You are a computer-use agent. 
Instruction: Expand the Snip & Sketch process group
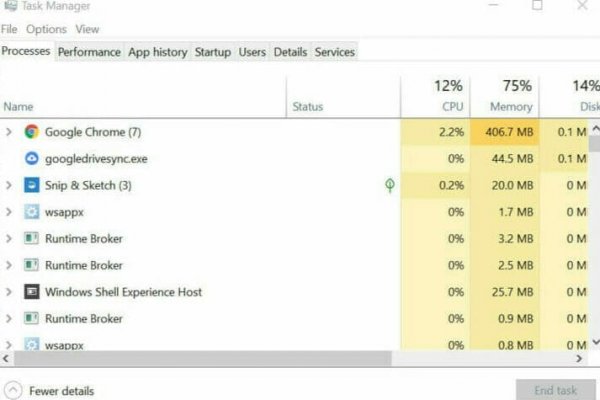click(9, 185)
